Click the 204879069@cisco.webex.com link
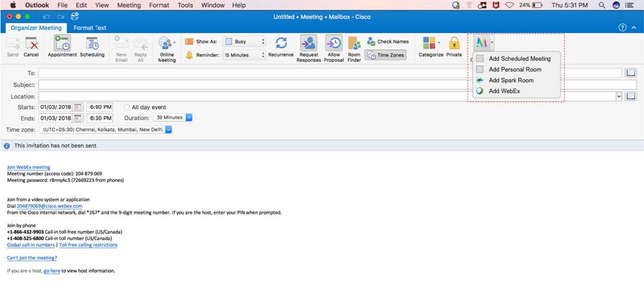This screenshot has width=644, height=281. [x=50, y=206]
